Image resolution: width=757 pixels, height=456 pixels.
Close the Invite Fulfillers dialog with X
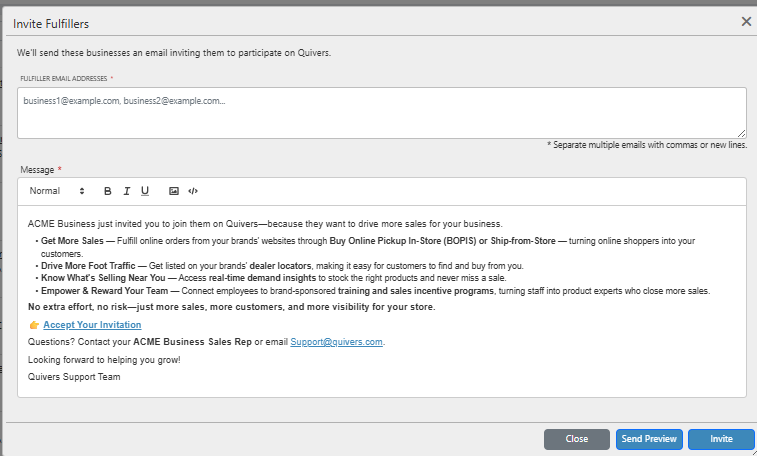[x=746, y=21]
